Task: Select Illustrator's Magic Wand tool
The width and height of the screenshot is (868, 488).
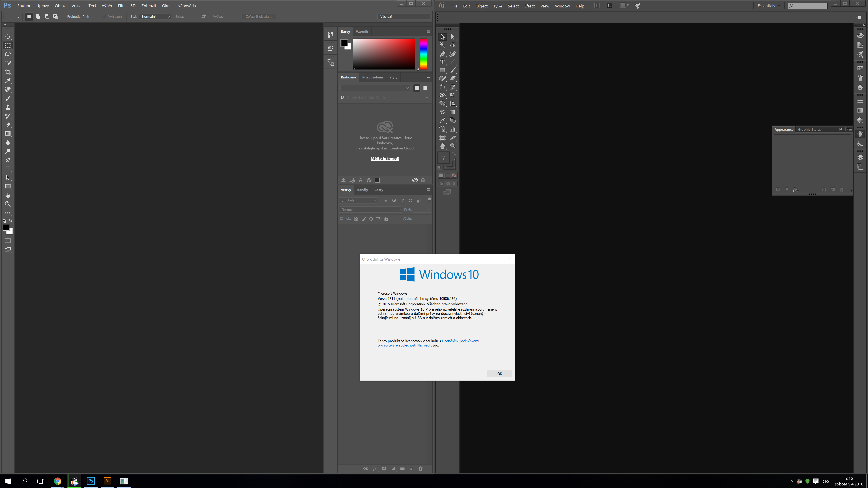Action: click(x=442, y=45)
